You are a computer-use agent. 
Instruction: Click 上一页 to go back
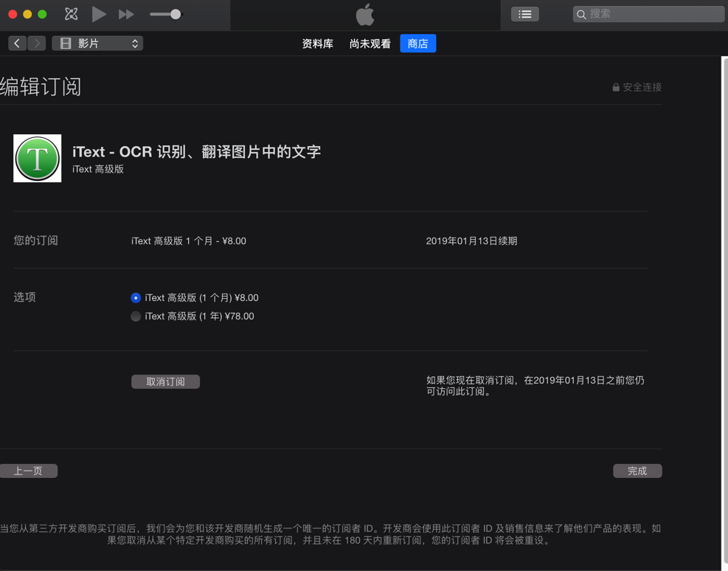(28, 471)
